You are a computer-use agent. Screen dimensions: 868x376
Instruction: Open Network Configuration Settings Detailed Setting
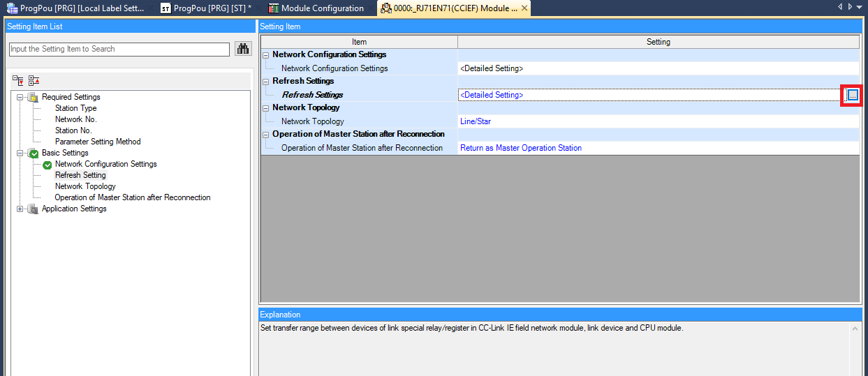[492, 68]
